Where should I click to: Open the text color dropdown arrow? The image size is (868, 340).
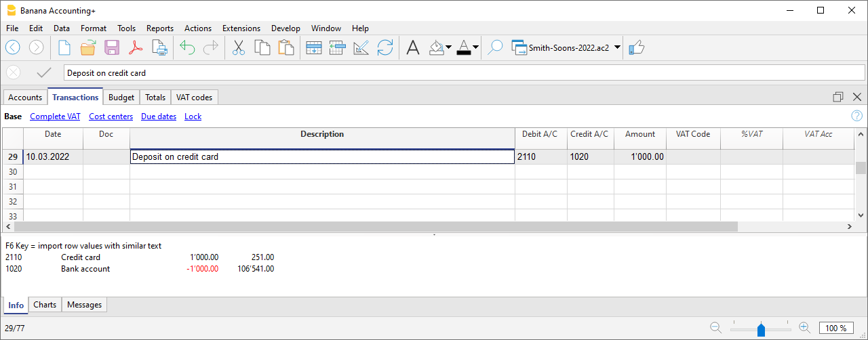475,47
